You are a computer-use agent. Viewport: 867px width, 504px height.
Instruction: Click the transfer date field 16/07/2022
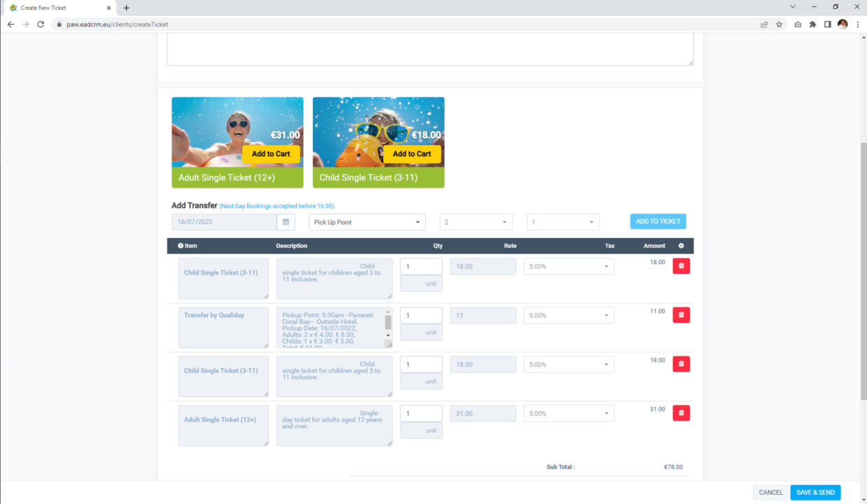pyautogui.click(x=224, y=222)
